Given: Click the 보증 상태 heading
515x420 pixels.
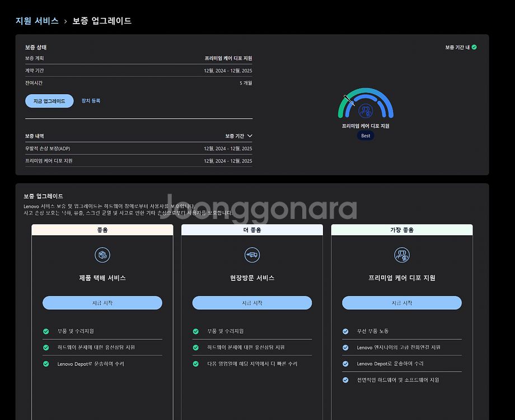Looking at the screenshot, I should pos(36,48).
